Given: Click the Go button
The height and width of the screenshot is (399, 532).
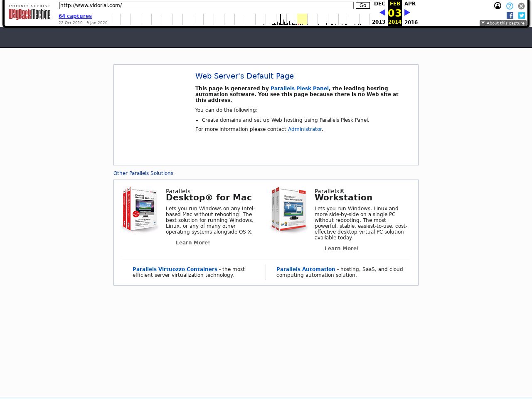Looking at the screenshot, I should tap(362, 5).
